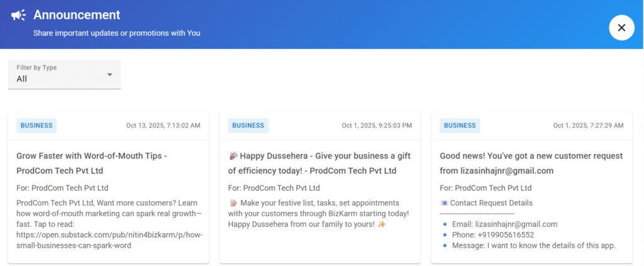Click BUSINESS tag on Happy Dussehera card

pos(248,126)
